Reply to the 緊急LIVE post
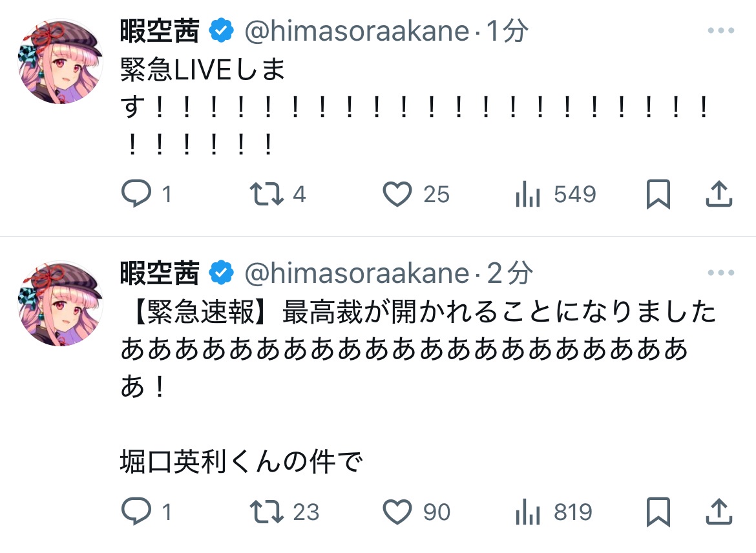The image size is (756, 553). [x=136, y=194]
